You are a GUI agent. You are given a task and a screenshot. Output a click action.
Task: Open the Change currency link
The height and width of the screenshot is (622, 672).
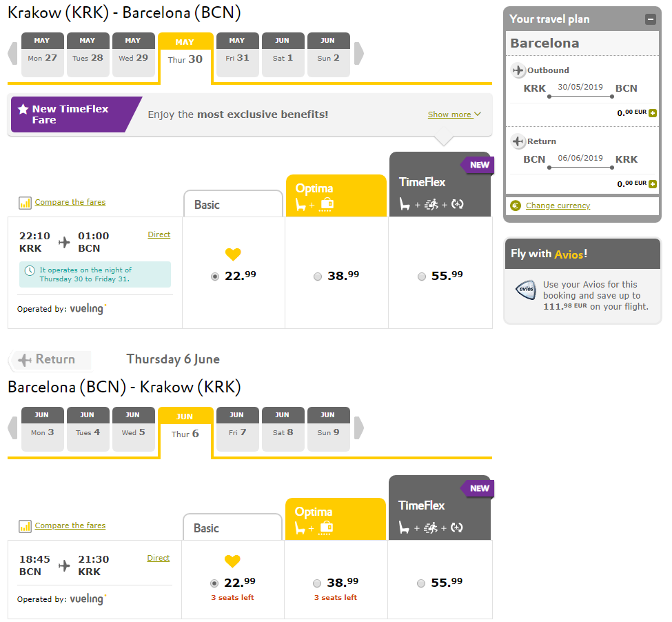[558, 205]
